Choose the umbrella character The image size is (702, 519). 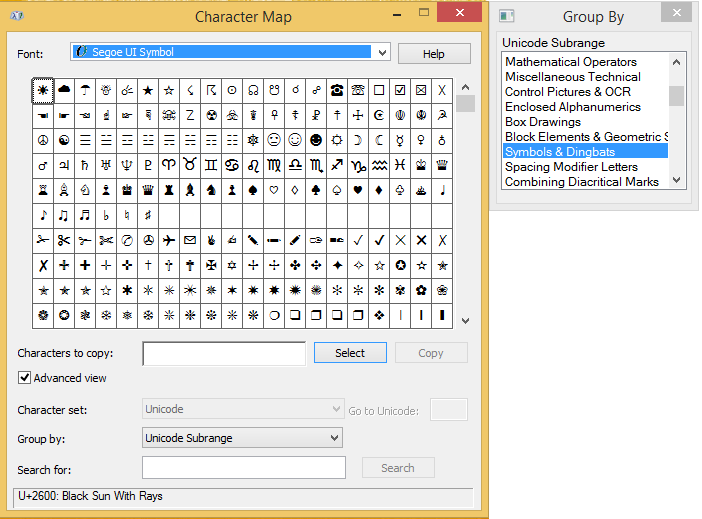tap(85, 90)
